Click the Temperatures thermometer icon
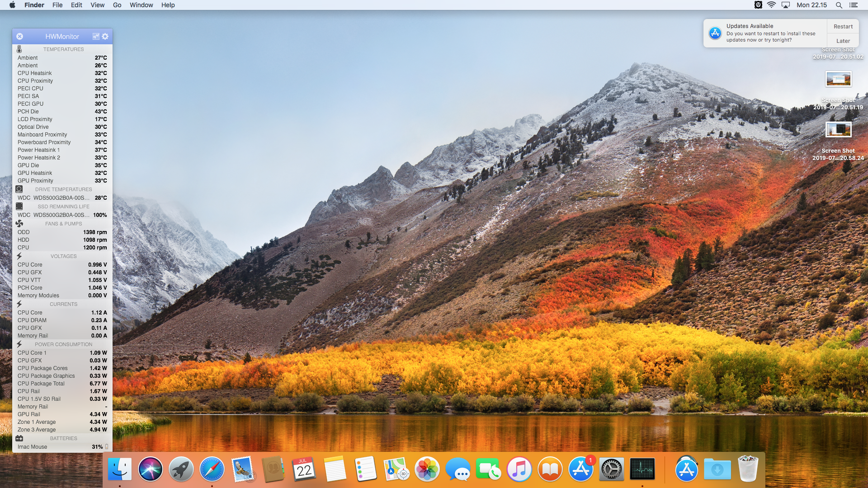This screenshot has height=488, width=868. [x=19, y=49]
